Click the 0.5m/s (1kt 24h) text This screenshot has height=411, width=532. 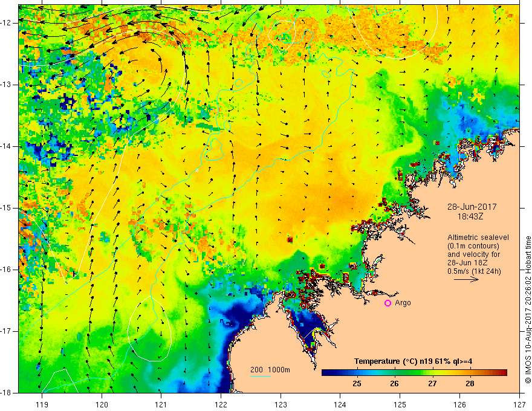[x=474, y=271]
